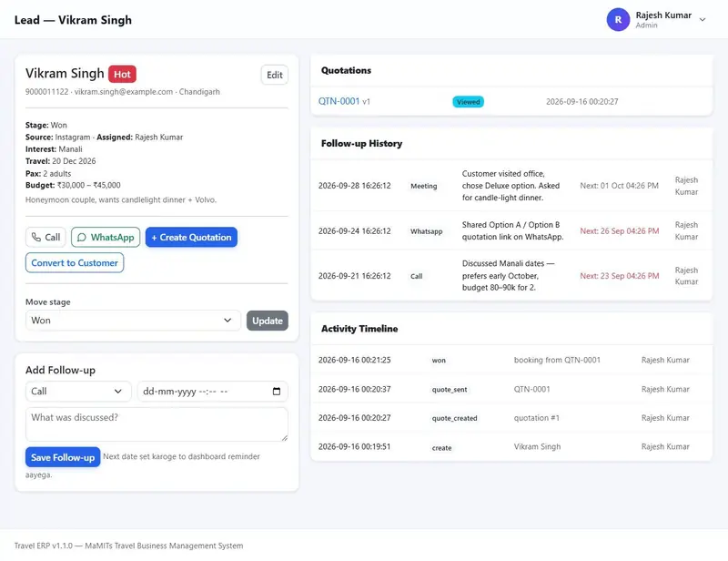Open the calendar picker icon in follow-up date
Screen dimensions: 728x561
coord(277,392)
